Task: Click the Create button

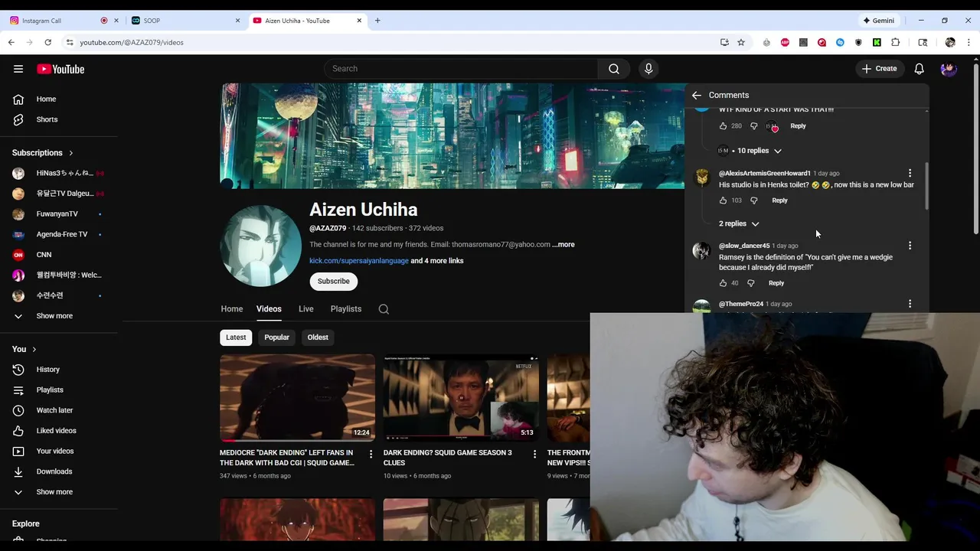Action: [879, 69]
